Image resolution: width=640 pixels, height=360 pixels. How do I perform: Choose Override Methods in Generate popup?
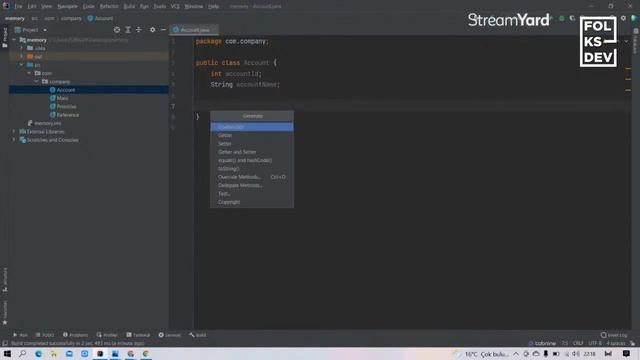pos(252,177)
